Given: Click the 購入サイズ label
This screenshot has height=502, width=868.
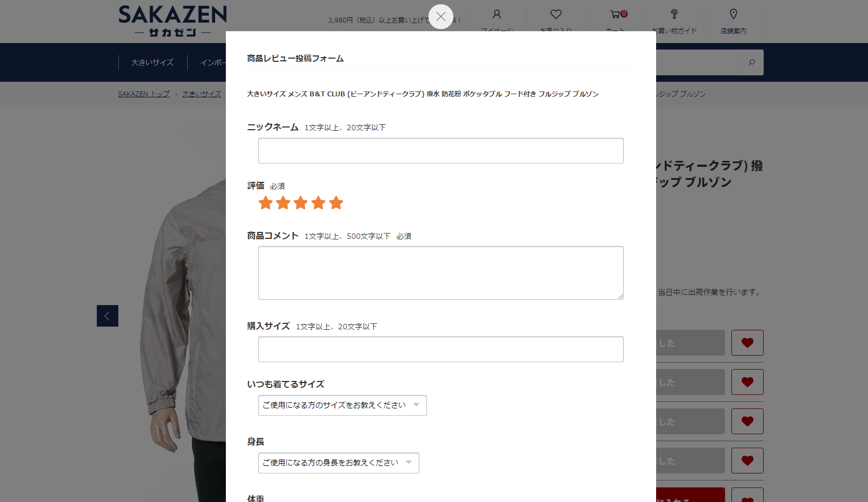Looking at the screenshot, I should (x=268, y=326).
